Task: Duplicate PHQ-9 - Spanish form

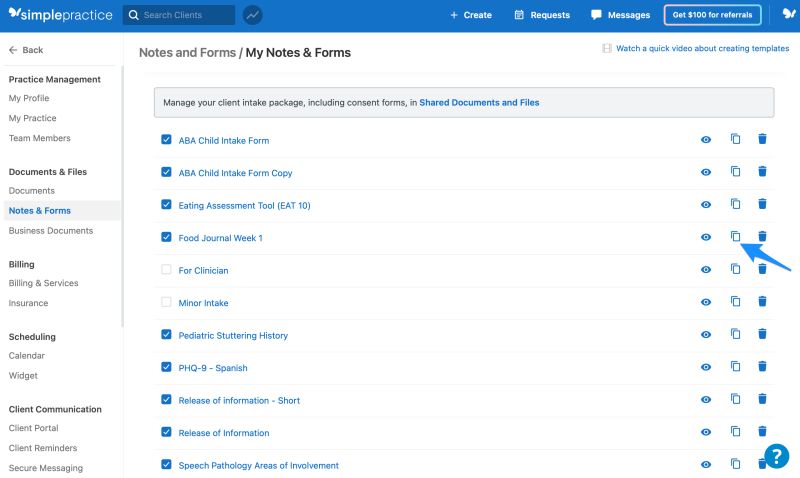Action: tap(735, 366)
